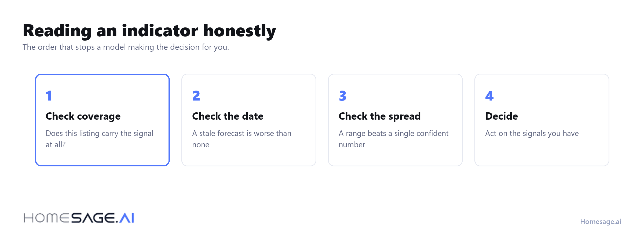Click the Reading an indicator honestly heading
Screen dimensions: 644x236
[x=149, y=31]
